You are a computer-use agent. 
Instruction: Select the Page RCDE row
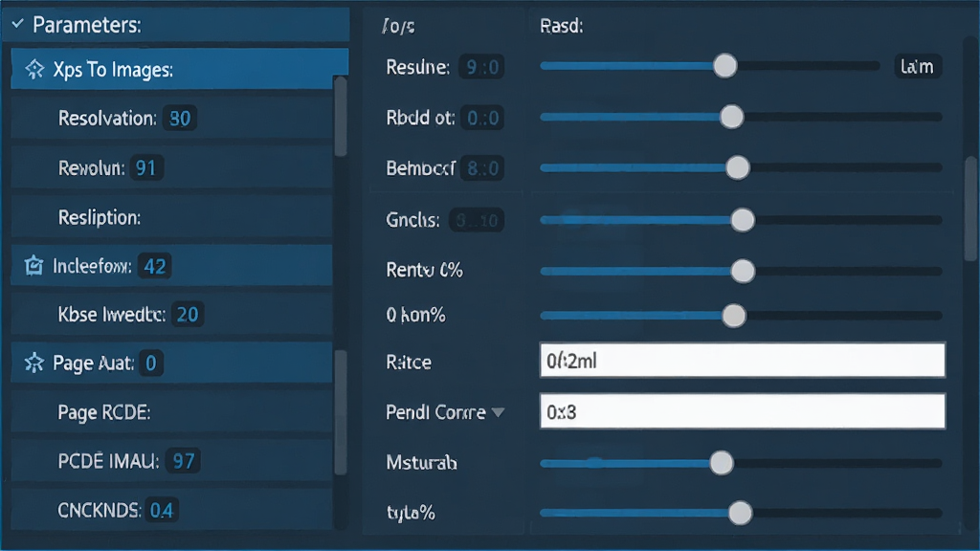172,411
